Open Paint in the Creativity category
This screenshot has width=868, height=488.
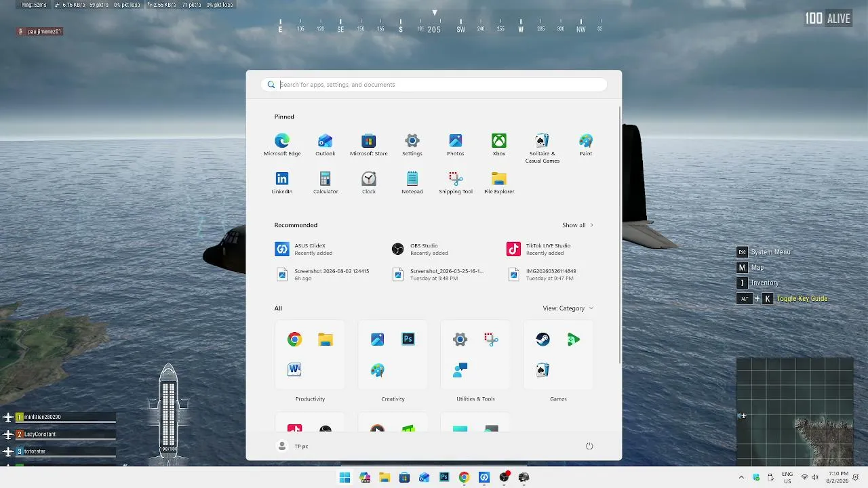(x=378, y=369)
